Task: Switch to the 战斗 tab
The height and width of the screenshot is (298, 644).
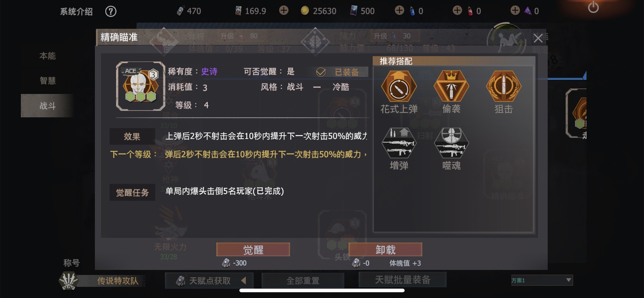Action: pos(47,106)
